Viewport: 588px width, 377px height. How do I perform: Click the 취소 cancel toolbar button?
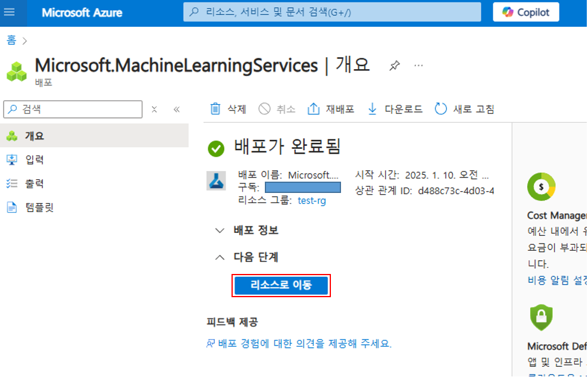pos(277,109)
